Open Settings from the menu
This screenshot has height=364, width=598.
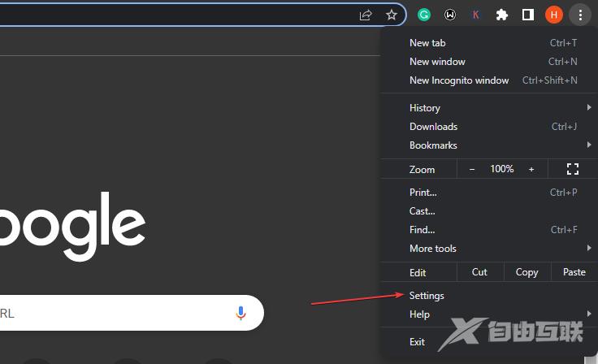coord(489,296)
